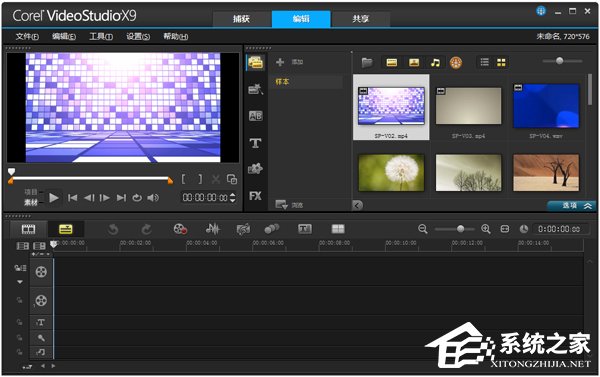Click the enlarge preview window icon
This screenshot has height=377, width=600.
point(232,179)
